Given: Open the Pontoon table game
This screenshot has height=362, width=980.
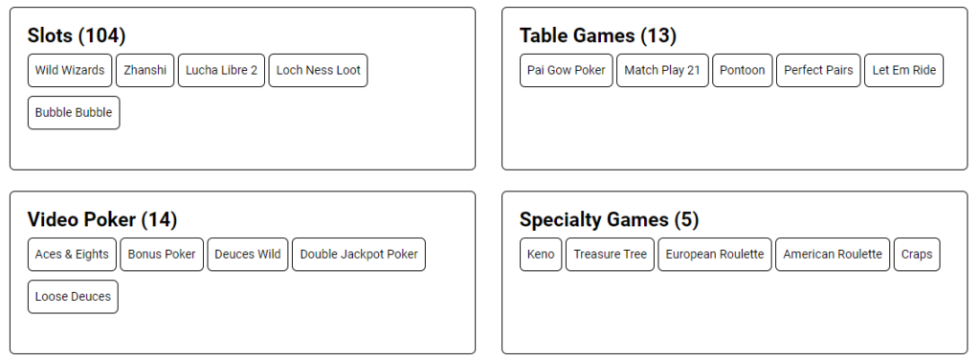Looking at the screenshot, I should coord(743,70).
